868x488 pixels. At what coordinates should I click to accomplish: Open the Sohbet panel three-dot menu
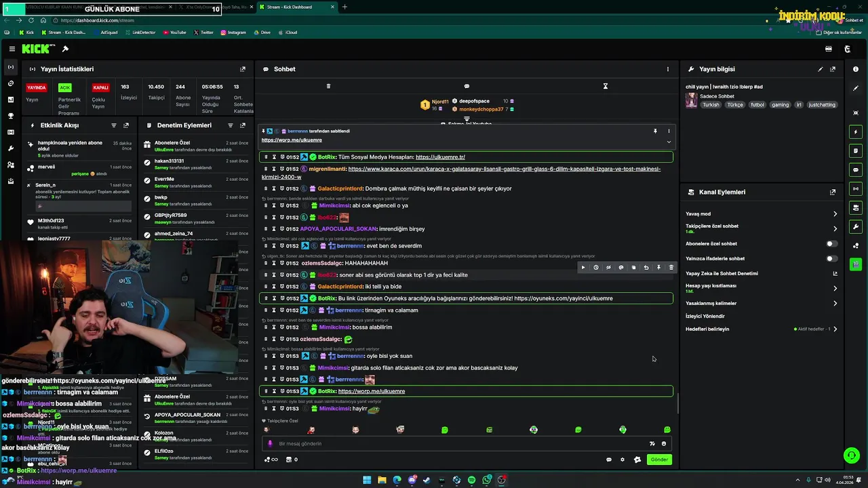tap(668, 69)
